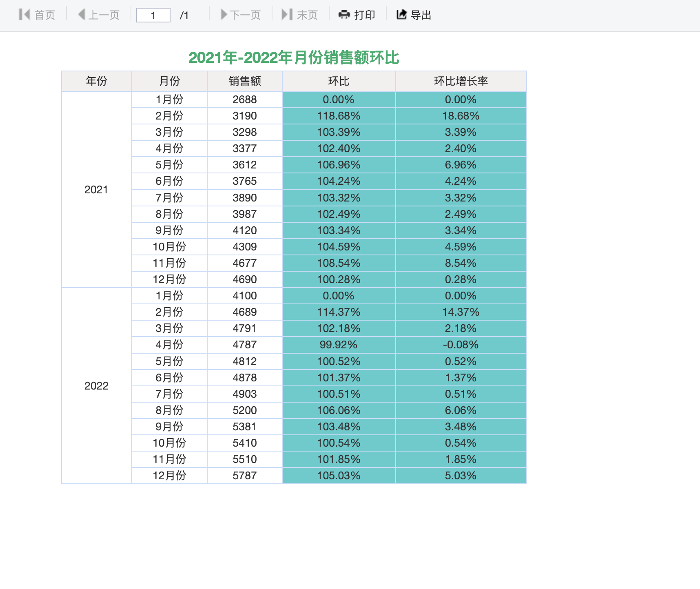Image resolution: width=700 pixels, height=589 pixels.
Task: Select the 月份 column header
Action: click(x=169, y=81)
